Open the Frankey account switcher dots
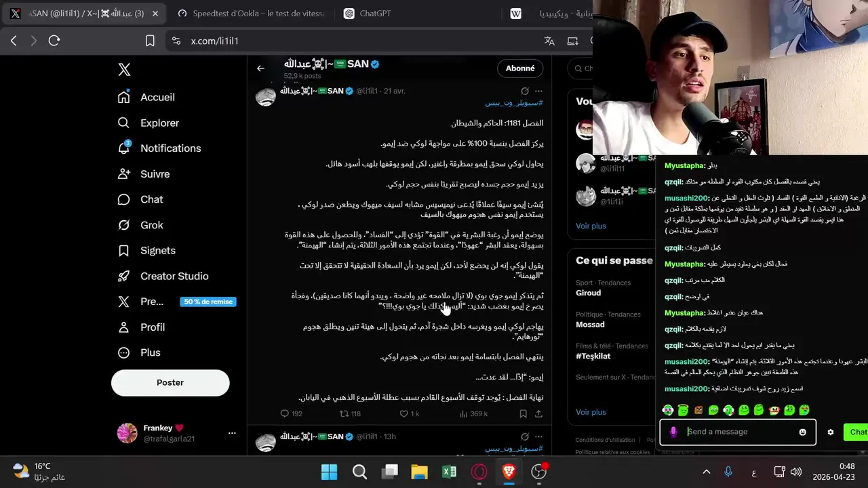The width and height of the screenshot is (868, 488). coord(232,432)
